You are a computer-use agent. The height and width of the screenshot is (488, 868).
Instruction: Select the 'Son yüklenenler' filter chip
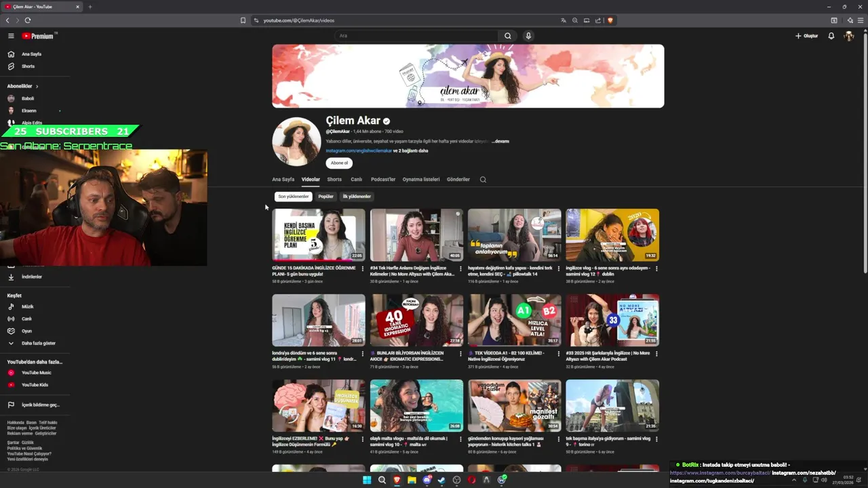click(x=293, y=197)
